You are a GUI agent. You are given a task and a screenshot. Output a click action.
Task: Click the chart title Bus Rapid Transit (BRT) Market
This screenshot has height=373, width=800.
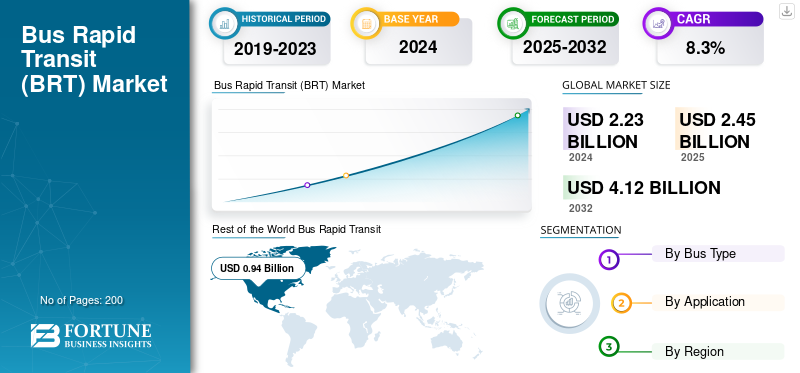pyautogui.click(x=289, y=85)
